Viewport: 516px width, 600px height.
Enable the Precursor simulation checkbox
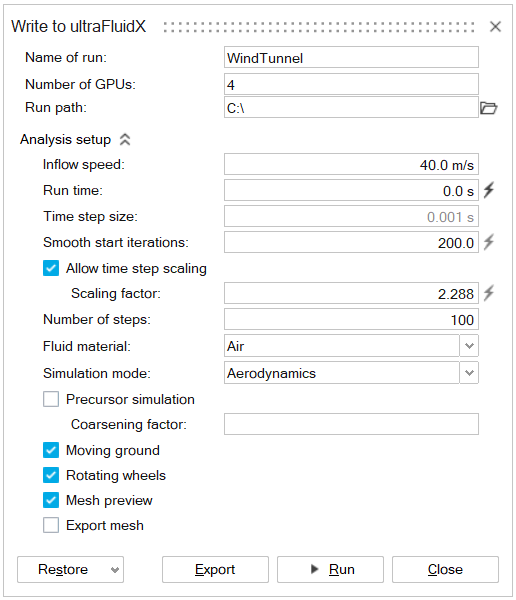click(51, 399)
